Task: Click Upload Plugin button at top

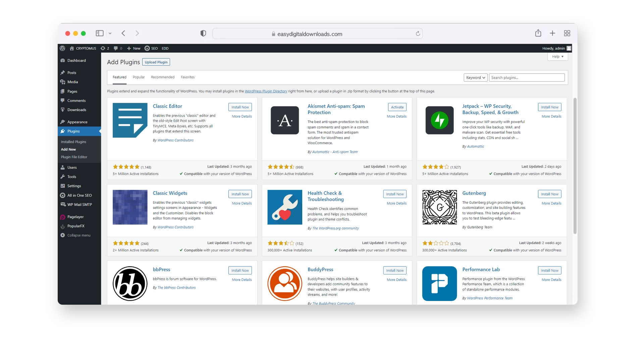Action: coord(156,62)
